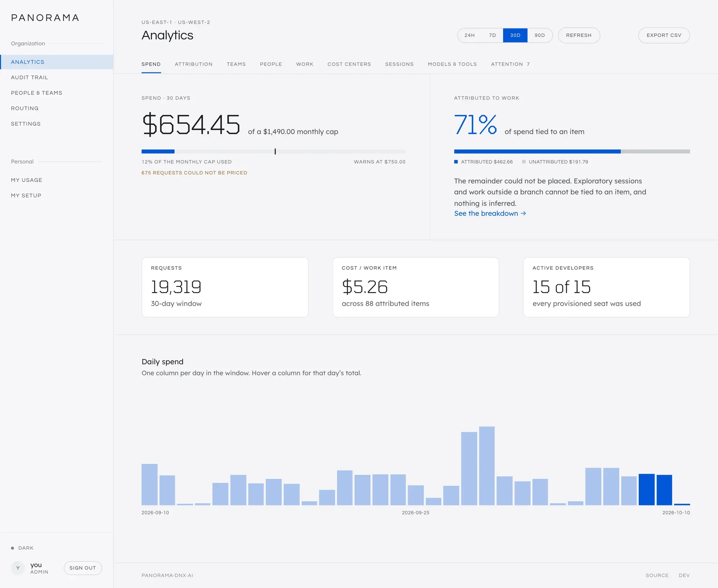Click the Sign Out button

click(x=83, y=568)
